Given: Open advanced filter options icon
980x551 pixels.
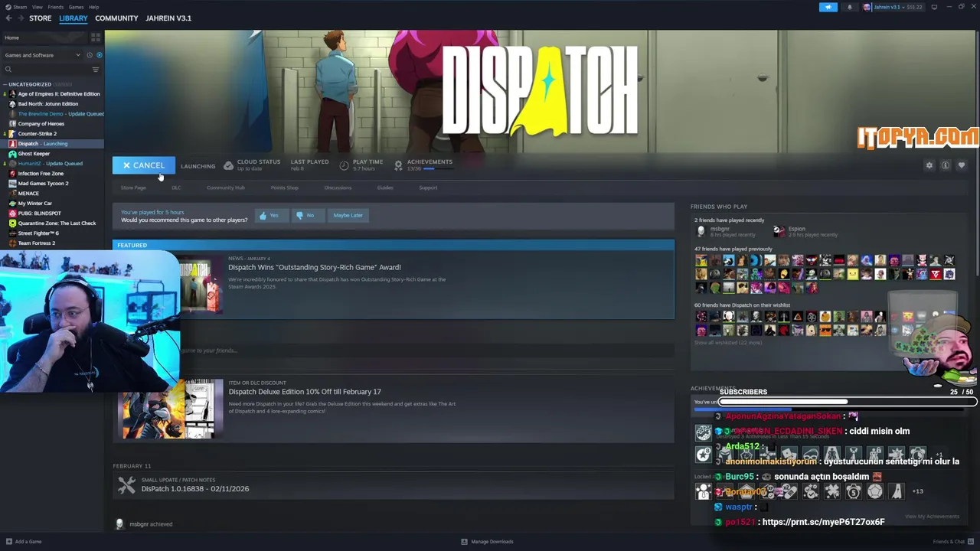Looking at the screenshot, I should click(96, 70).
